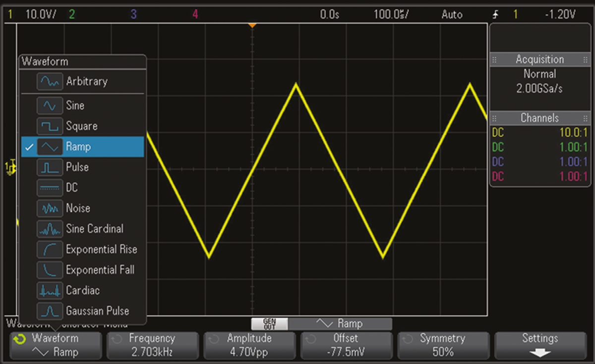
Task: Adjust the Symmetry 50% control
Action: tap(442, 345)
